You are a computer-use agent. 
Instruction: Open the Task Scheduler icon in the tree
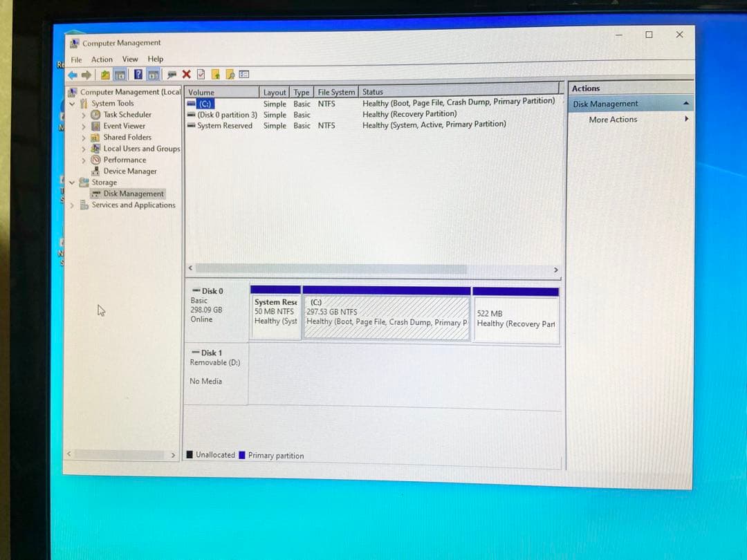(x=95, y=115)
